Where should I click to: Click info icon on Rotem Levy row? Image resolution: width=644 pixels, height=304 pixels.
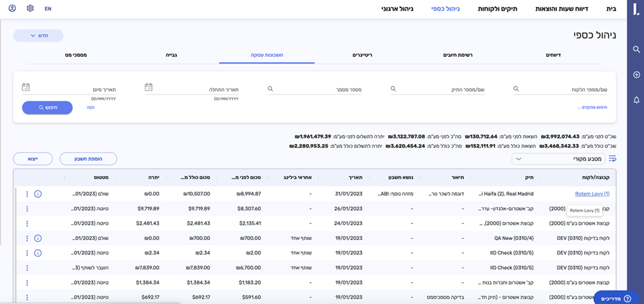(38, 194)
